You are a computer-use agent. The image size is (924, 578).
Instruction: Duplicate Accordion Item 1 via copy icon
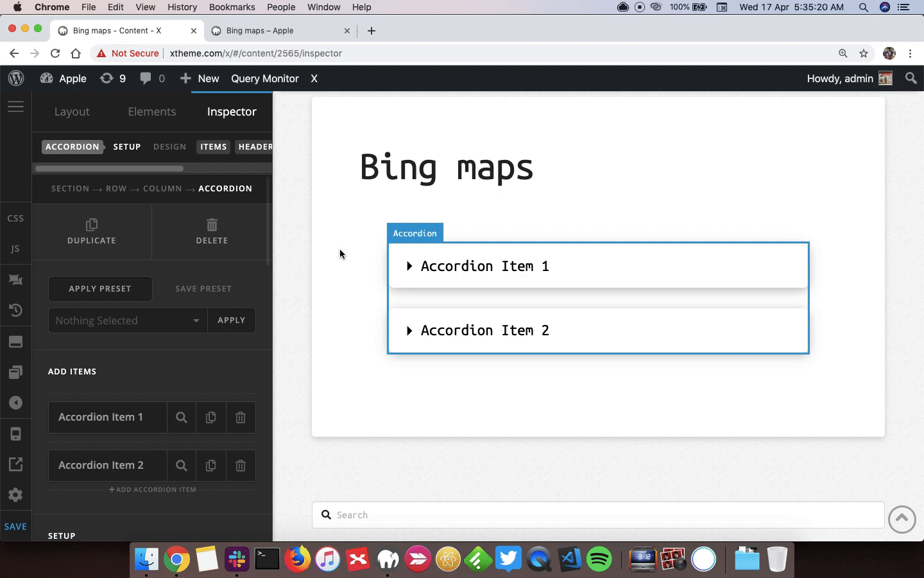click(210, 417)
